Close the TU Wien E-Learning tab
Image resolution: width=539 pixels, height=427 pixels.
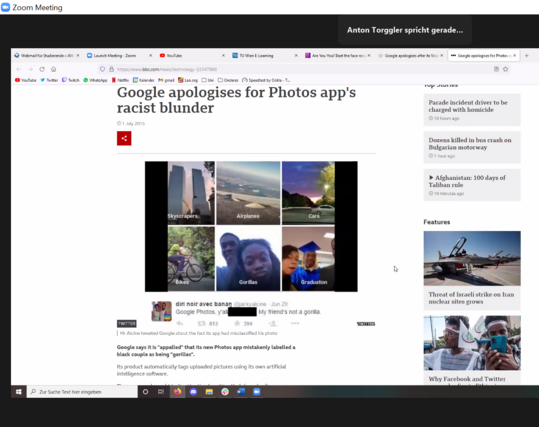pos(296,55)
